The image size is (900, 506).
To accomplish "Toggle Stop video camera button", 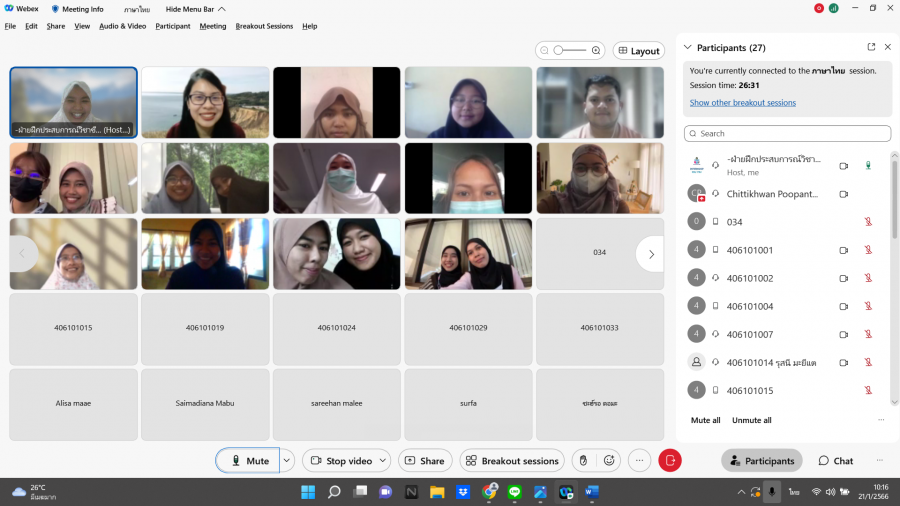I will 340,461.
